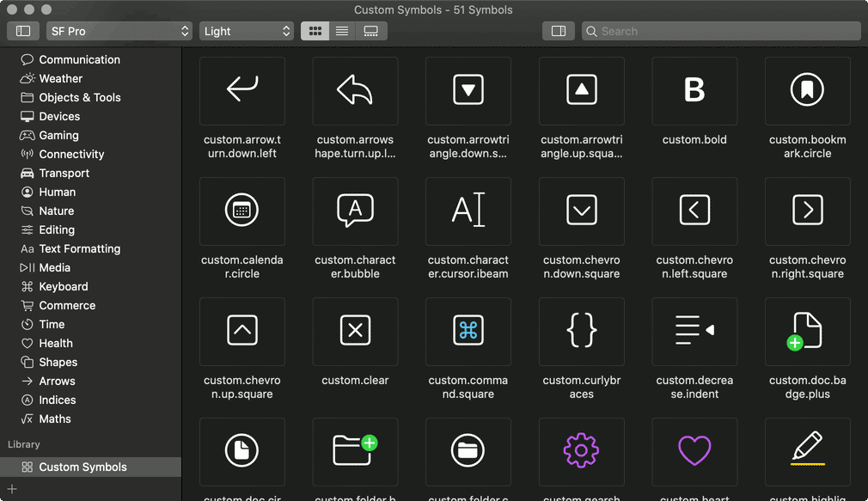Screen dimensions: 868x501
Task: Select the folder circle symbol thumbnail
Action: tap(468, 451)
